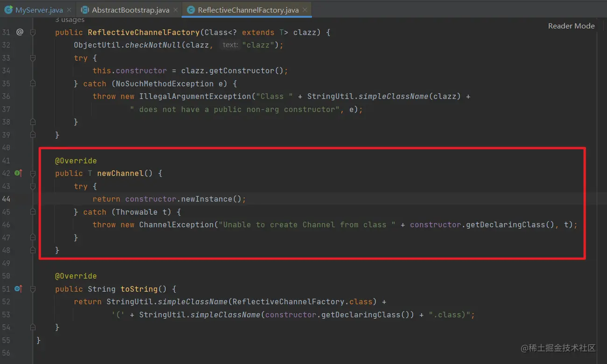Click the fold end marker on line 38
The width and height of the screenshot is (607, 364).
33,122
